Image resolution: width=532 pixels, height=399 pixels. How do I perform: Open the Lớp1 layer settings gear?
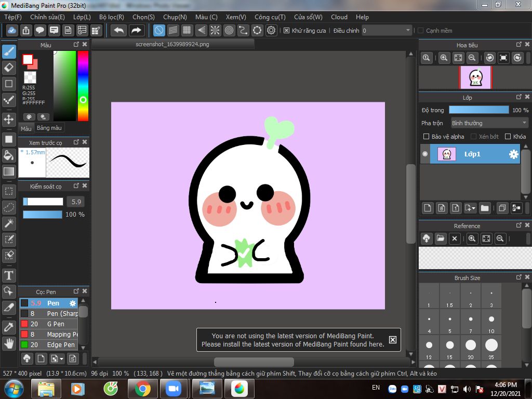(513, 154)
